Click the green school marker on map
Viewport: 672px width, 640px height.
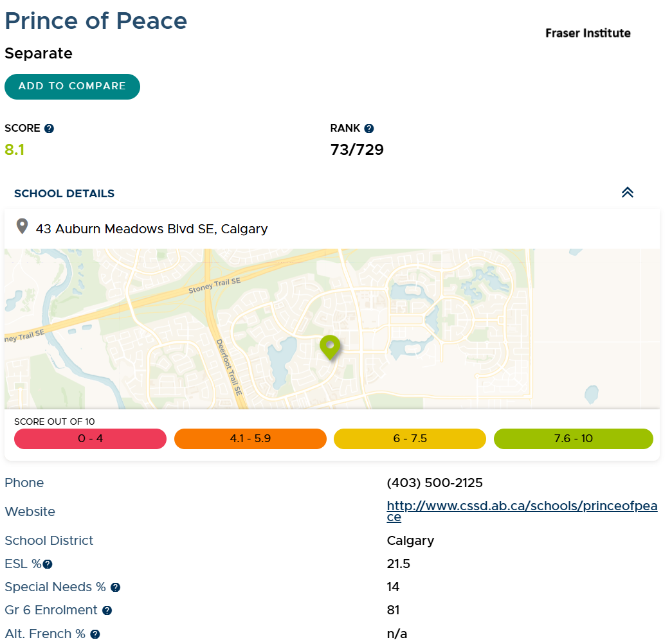330,346
